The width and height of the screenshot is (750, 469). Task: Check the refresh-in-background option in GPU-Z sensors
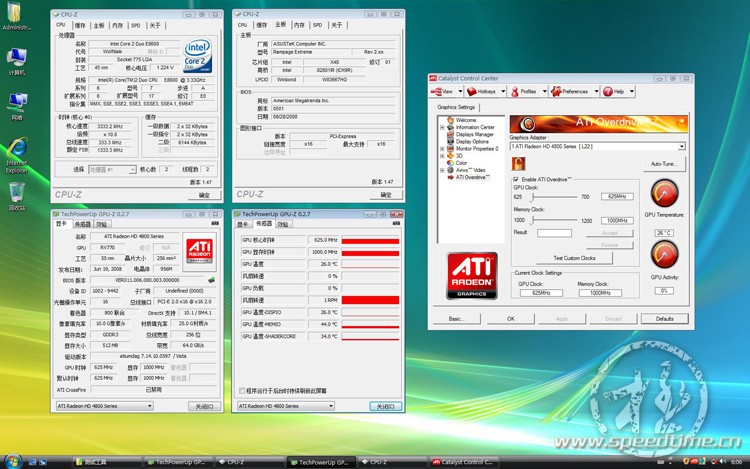(242, 391)
